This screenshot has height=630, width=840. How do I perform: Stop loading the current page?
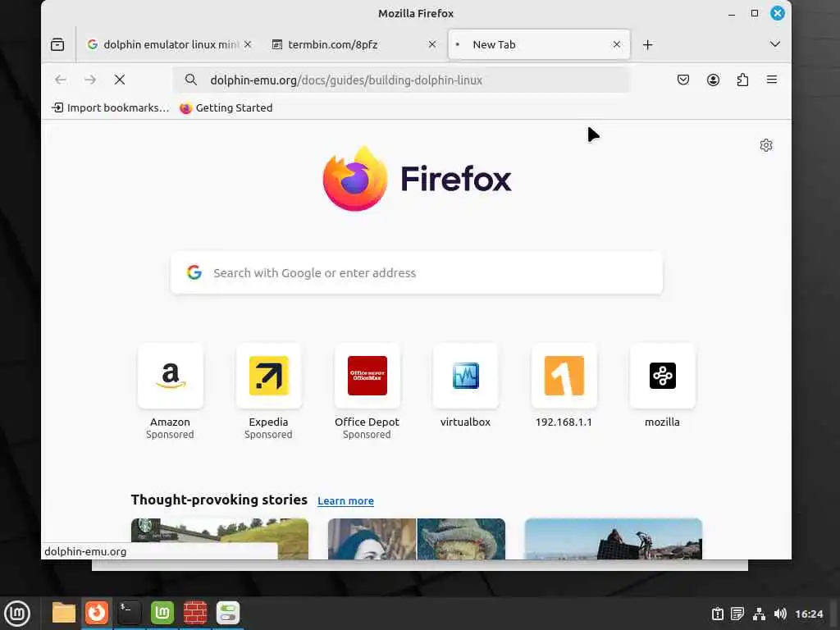point(120,80)
